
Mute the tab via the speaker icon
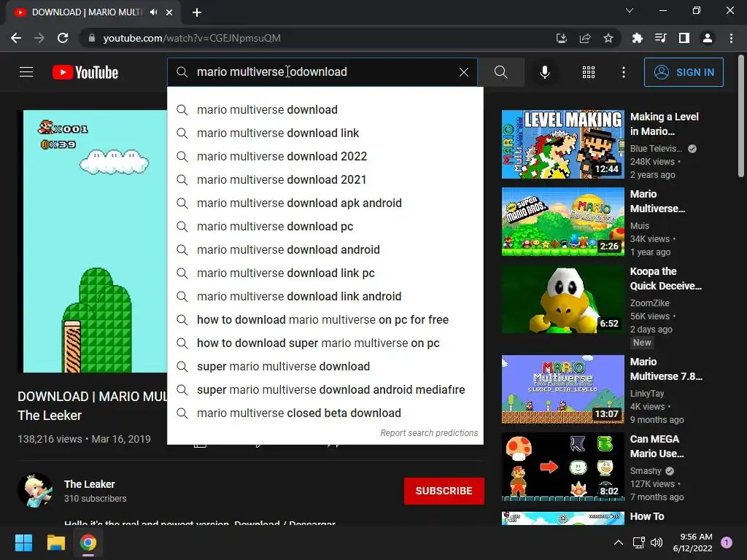tap(153, 12)
